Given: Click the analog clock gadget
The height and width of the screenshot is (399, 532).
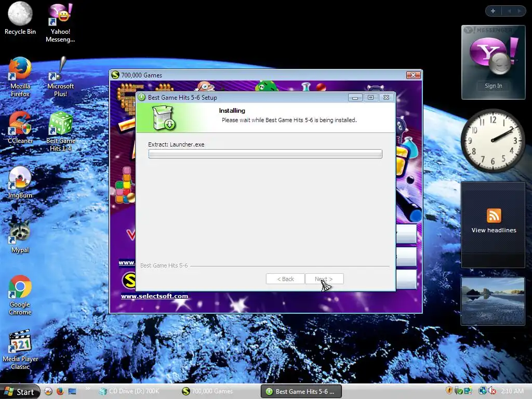Looking at the screenshot, I should point(493,140).
